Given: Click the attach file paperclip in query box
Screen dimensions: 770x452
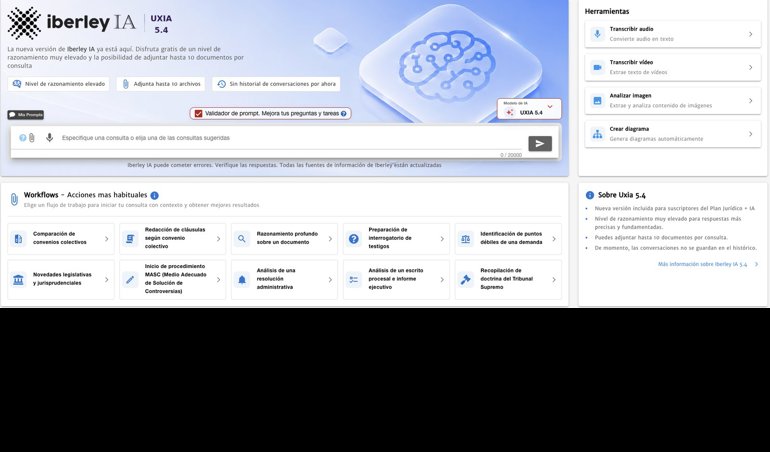Looking at the screenshot, I should click(31, 138).
